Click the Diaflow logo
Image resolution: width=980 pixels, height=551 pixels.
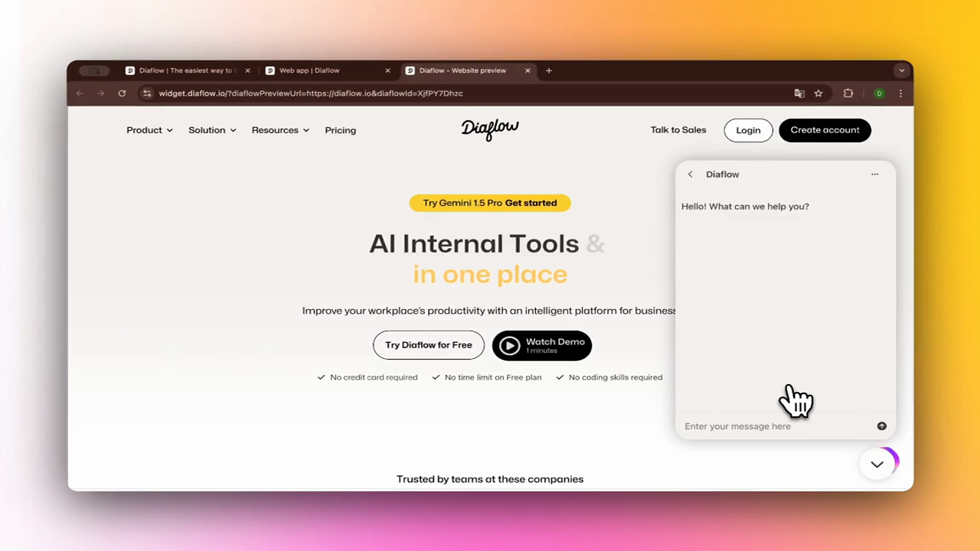[490, 129]
